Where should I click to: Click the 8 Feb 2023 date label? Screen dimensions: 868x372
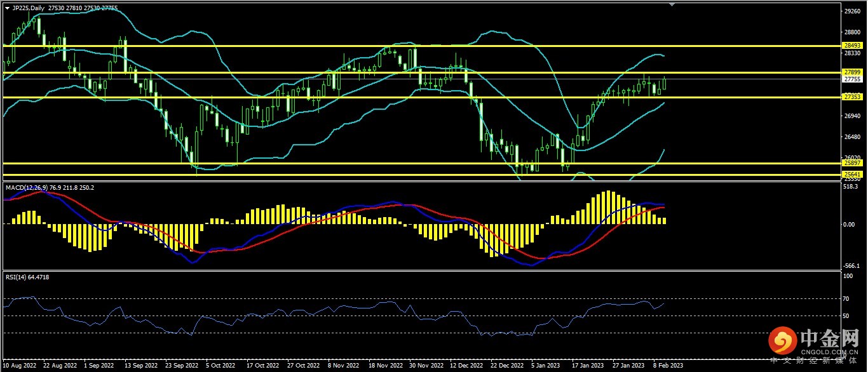point(668,366)
